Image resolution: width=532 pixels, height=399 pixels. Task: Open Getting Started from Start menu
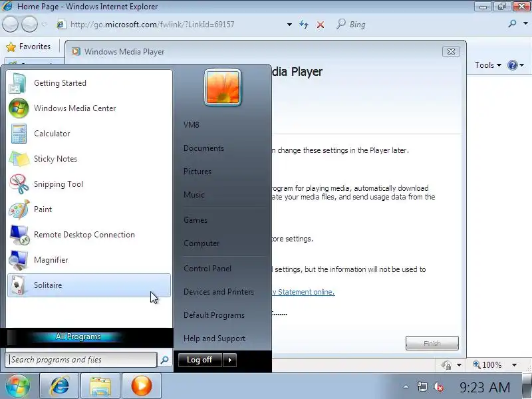point(89,83)
